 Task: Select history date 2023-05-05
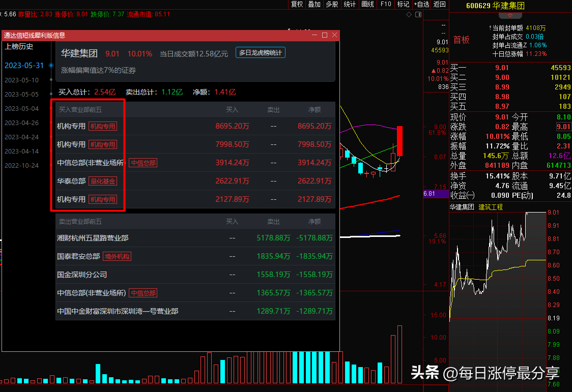[21, 95]
